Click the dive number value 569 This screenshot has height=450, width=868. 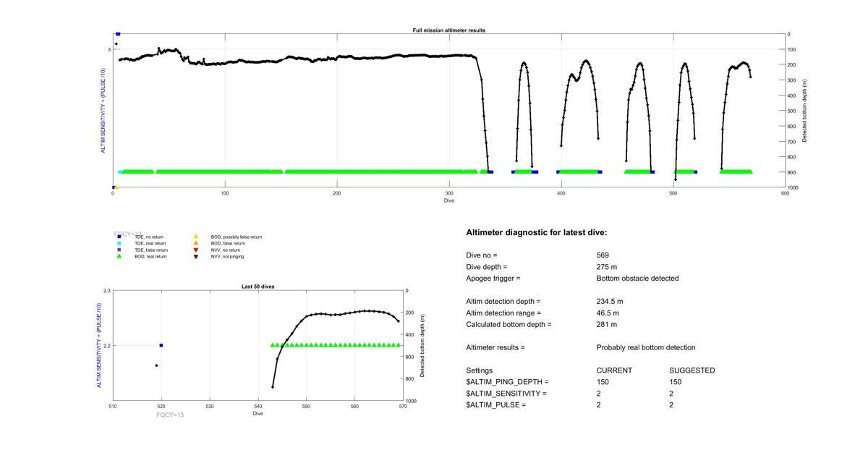(603, 255)
